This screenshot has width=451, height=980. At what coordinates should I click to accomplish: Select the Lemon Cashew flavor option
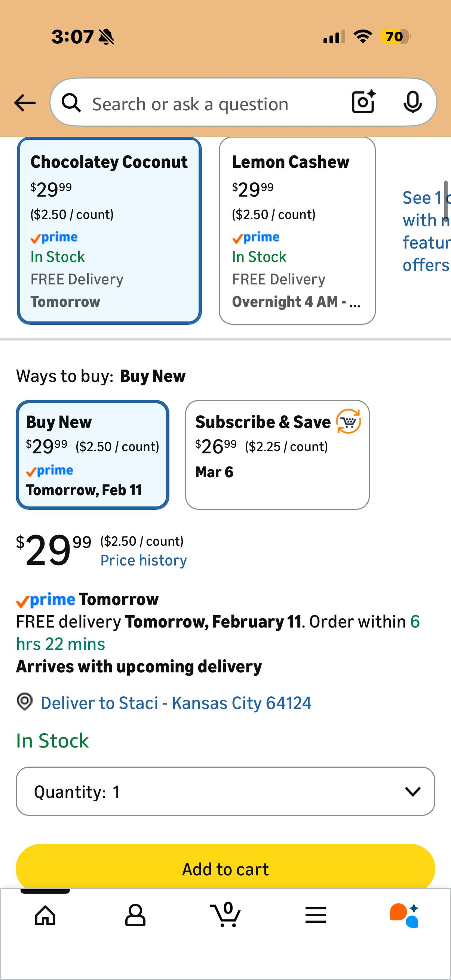[297, 231]
